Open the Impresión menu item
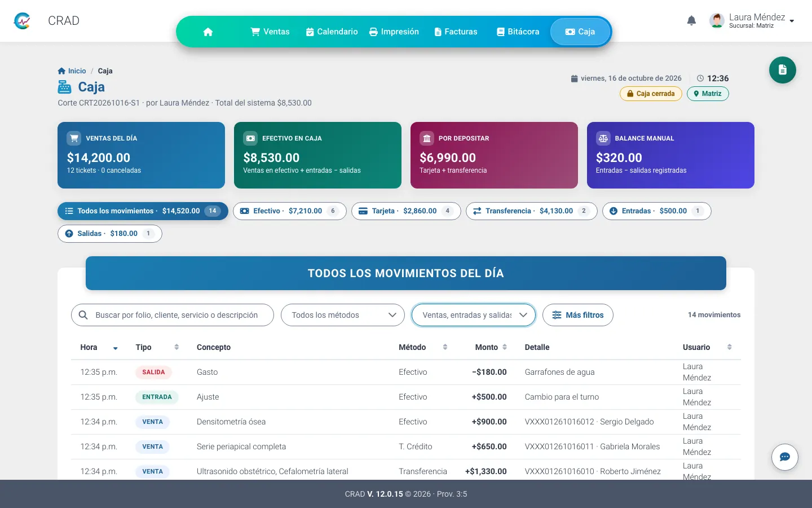This screenshot has height=508, width=812. click(x=394, y=32)
